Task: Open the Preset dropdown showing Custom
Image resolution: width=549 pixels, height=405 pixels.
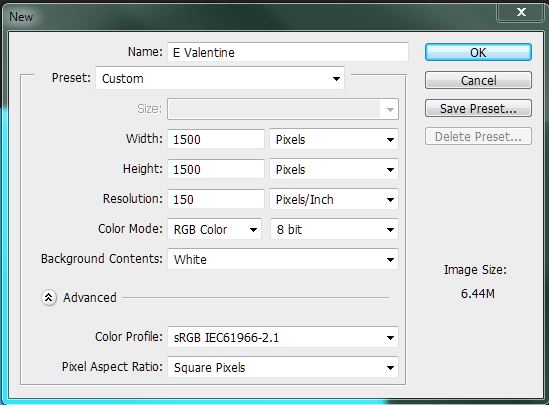Action: 220,78
